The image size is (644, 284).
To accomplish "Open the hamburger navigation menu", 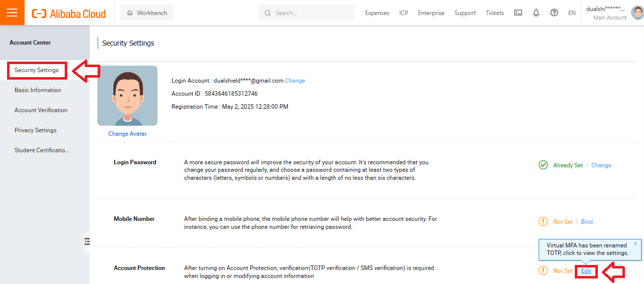I will (x=12, y=13).
